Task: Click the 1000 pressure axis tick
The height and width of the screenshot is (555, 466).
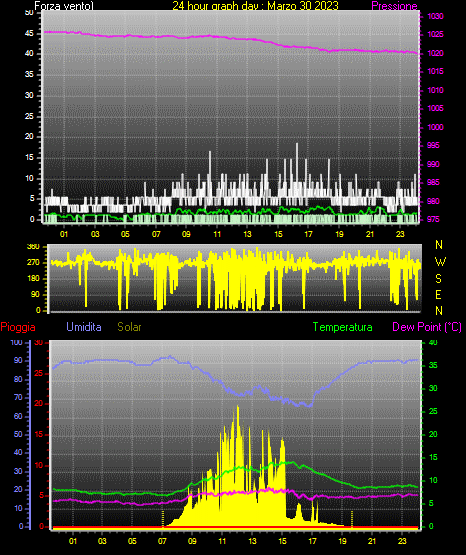Action: point(435,127)
